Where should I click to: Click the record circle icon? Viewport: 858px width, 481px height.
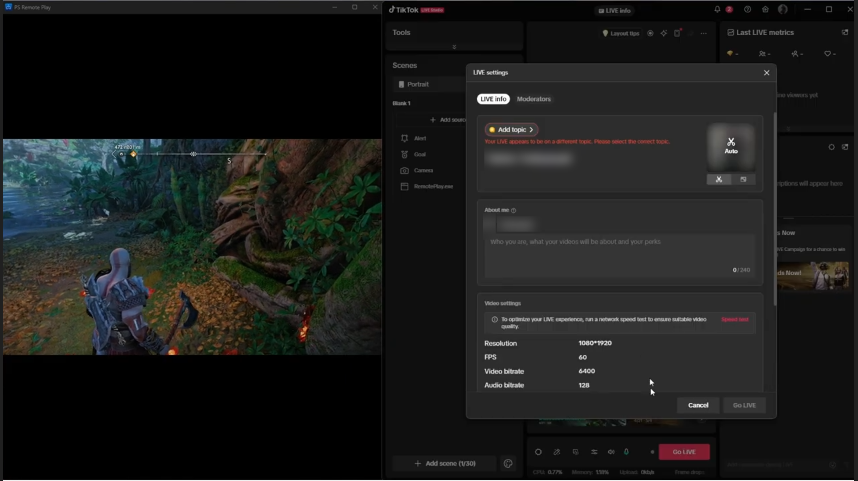(538, 452)
